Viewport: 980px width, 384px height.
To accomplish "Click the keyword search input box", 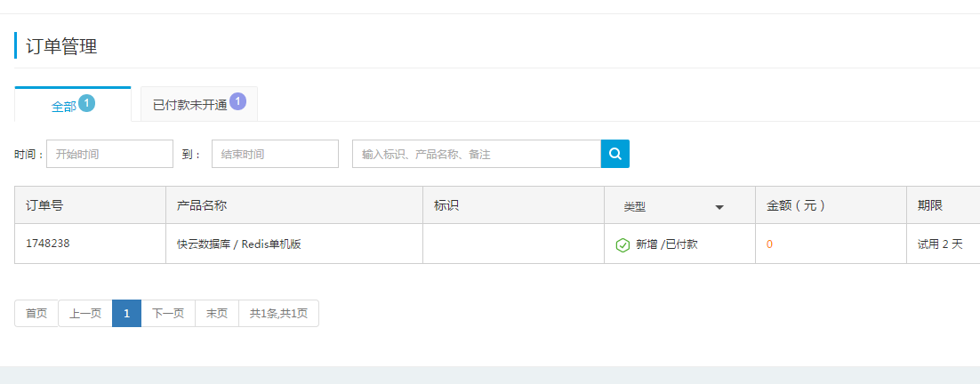I will [476, 154].
